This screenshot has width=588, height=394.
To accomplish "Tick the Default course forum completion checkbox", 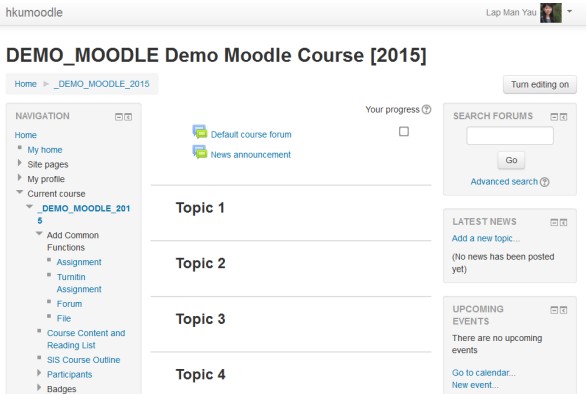I will [x=404, y=132].
